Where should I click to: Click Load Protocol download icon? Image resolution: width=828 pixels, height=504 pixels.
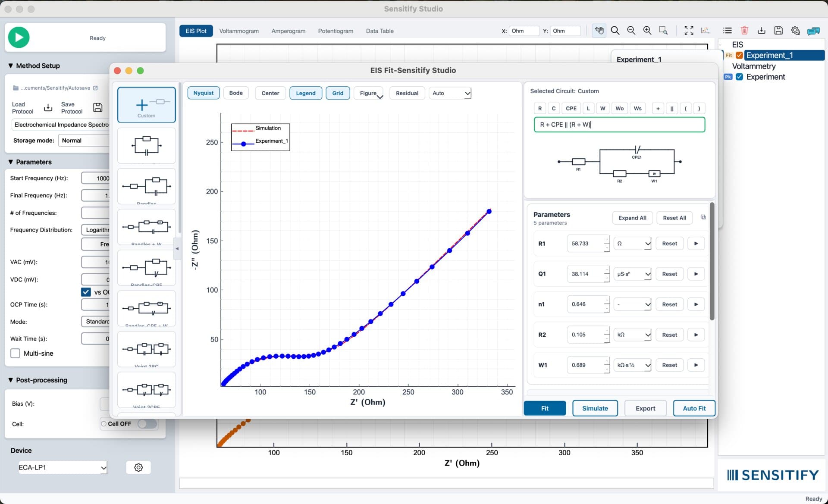click(48, 107)
